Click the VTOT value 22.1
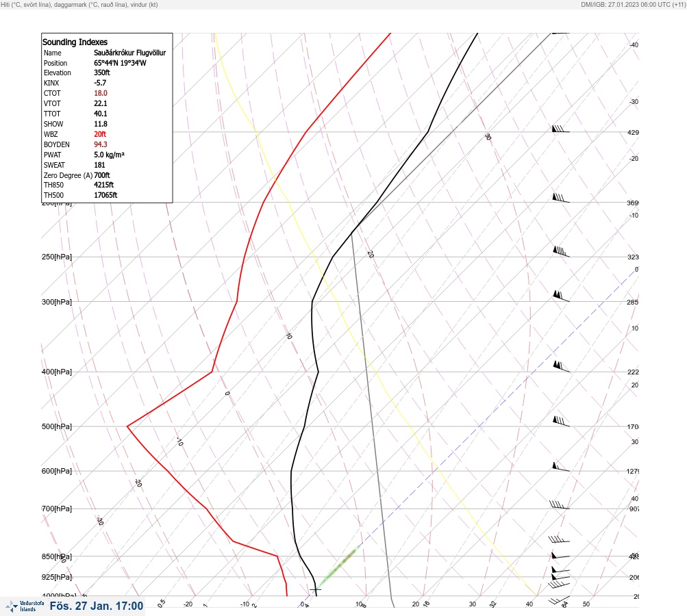This screenshot has height=616, width=687. tap(100, 103)
